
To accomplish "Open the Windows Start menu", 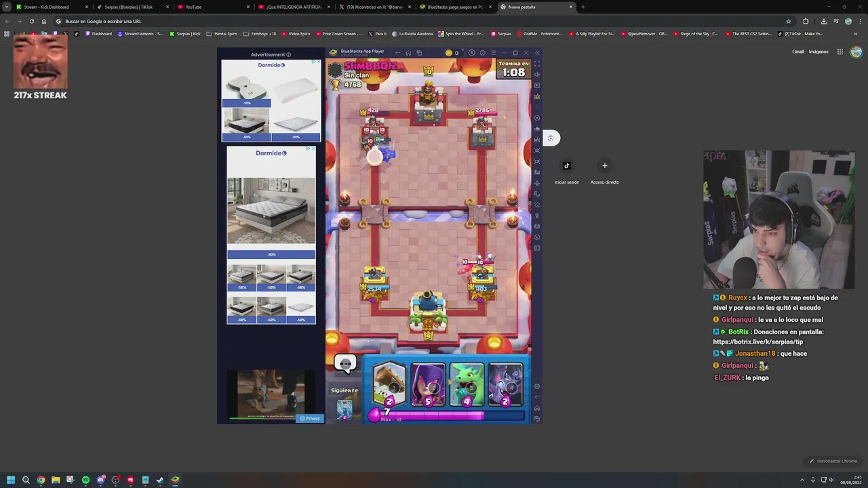I will pyautogui.click(x=11, y=480).
